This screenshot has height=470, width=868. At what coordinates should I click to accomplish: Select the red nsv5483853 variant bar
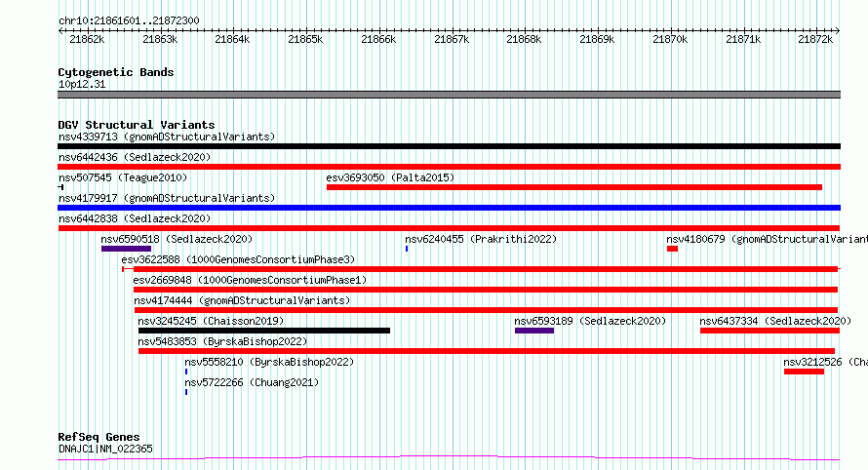pyautogui.click(x=487, y=352)
